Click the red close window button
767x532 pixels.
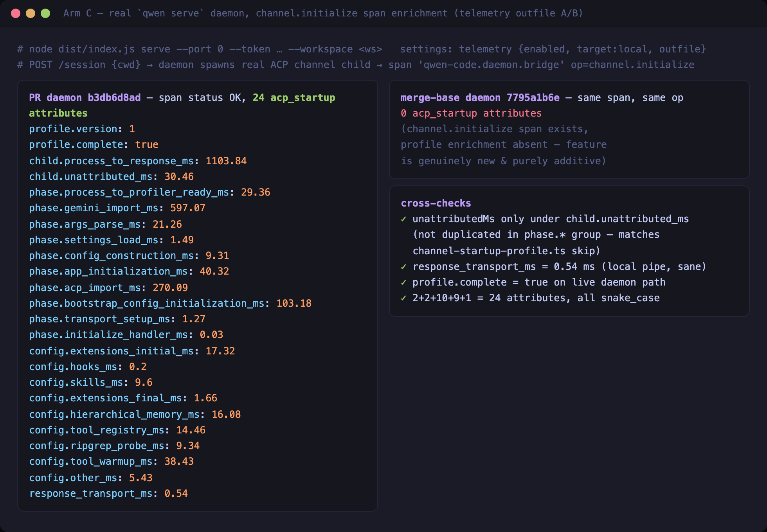[16, 13]
